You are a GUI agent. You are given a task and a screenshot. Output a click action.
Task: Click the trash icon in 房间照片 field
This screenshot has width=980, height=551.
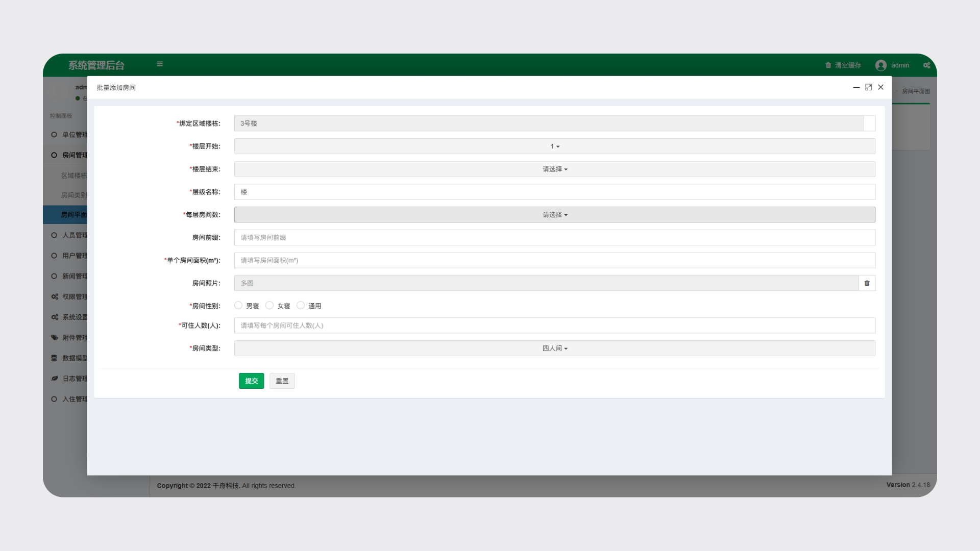tap(867, 283)
